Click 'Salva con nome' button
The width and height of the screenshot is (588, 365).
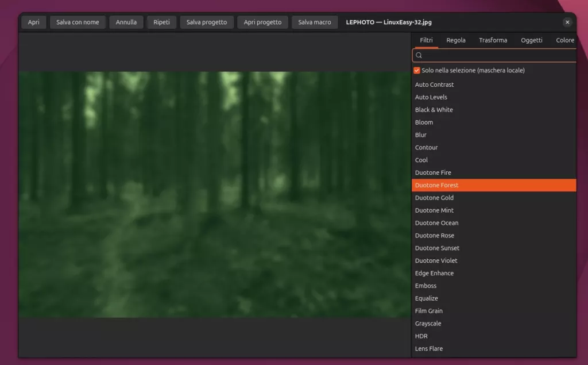(x=78, y=22)
